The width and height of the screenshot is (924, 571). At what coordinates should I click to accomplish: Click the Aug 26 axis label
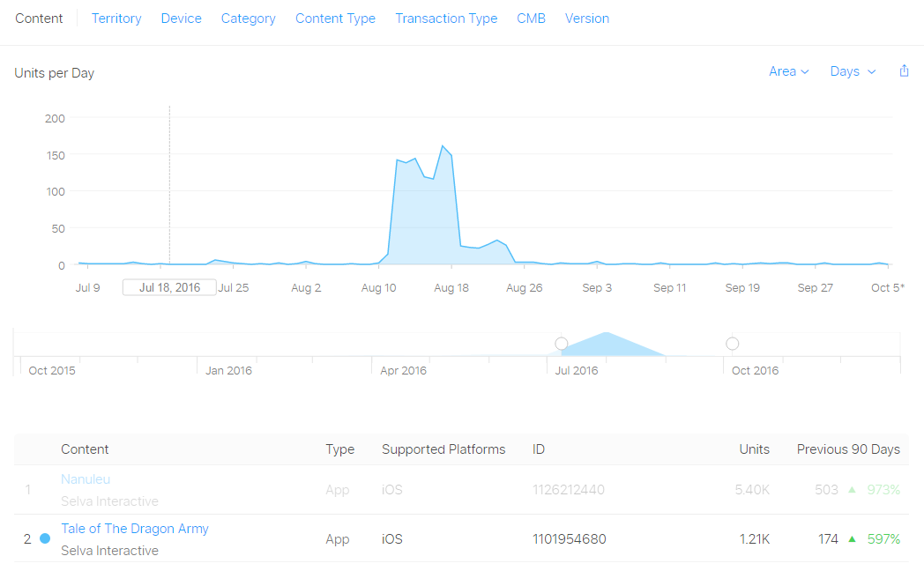(524, 288)
